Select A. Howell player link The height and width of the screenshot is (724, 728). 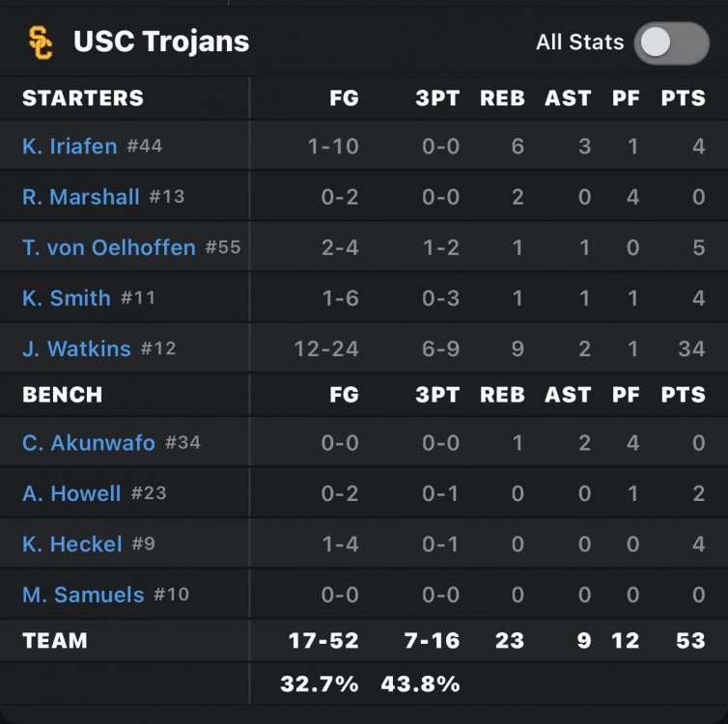71,493
